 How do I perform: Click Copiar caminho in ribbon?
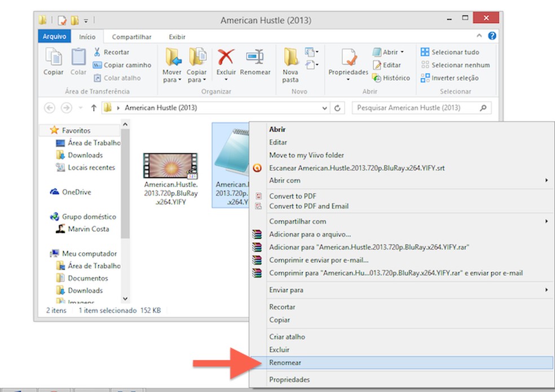(x=122, y=65)
